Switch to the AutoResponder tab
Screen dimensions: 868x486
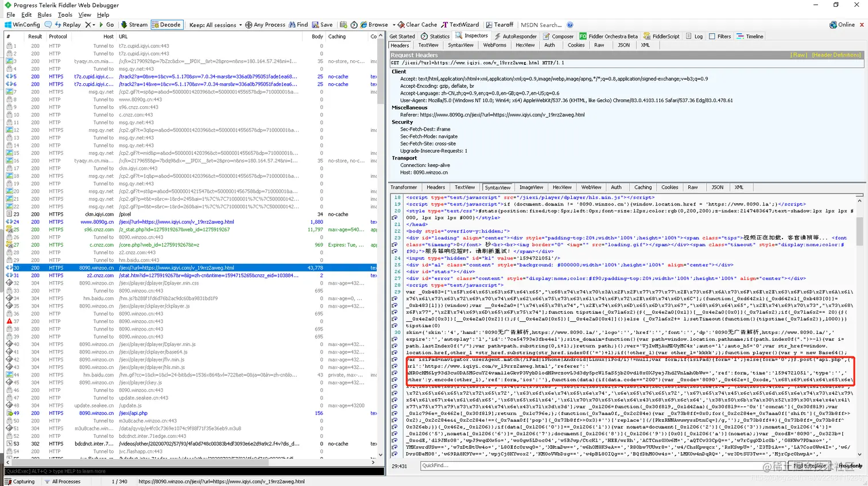(516, 36)
